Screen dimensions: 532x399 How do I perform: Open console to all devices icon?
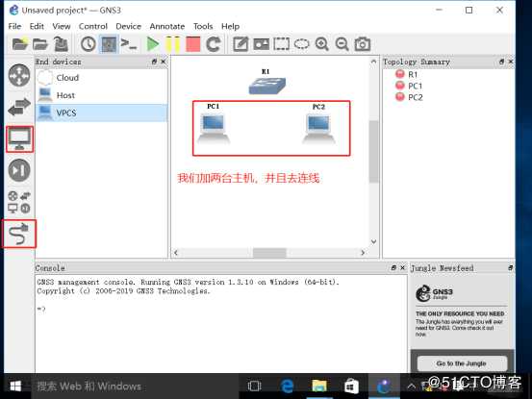129,44
